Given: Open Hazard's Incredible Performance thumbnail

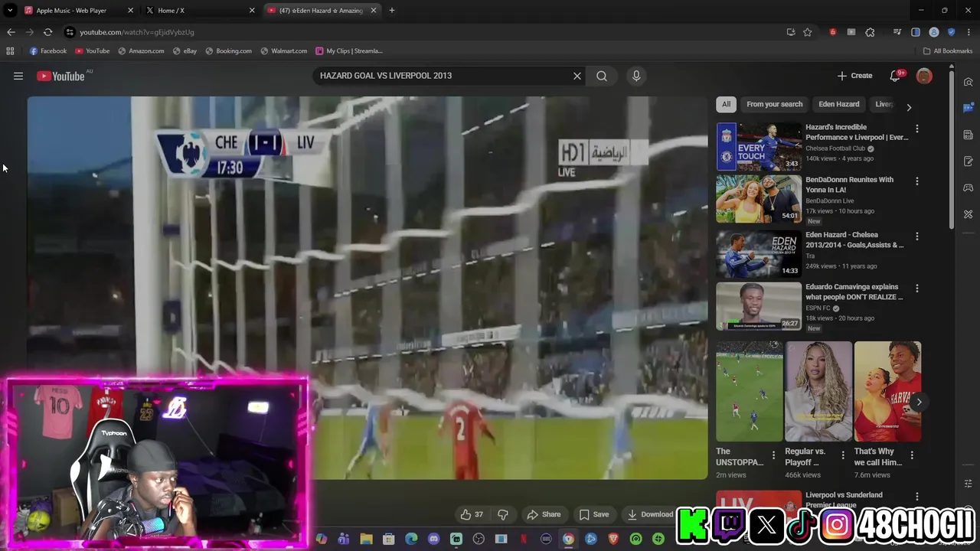Looking at the screenshot, I should pyautogui.click(x=759, y=146).
